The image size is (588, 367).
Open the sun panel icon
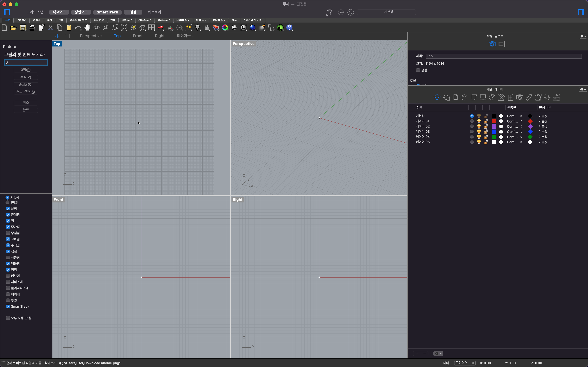tap(547, 98)
